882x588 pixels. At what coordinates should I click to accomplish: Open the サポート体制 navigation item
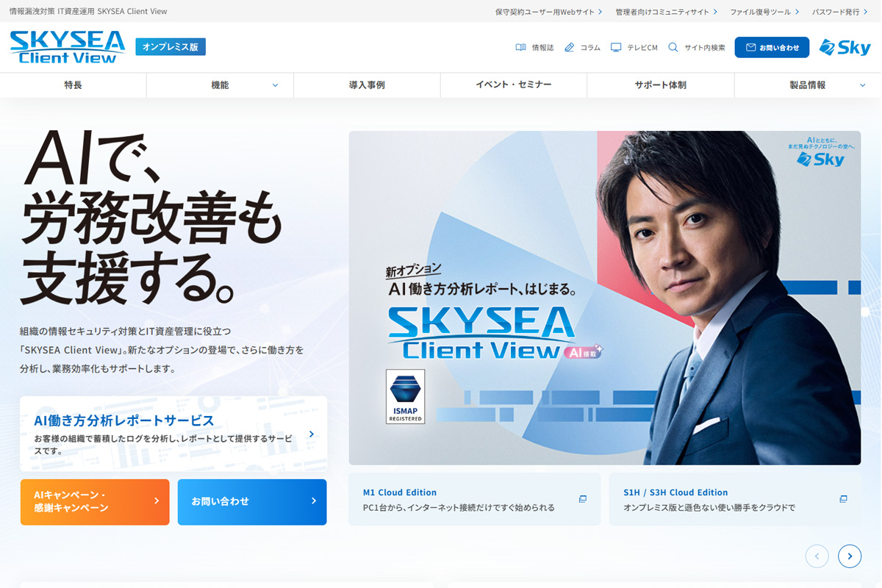tap(661, 85)
